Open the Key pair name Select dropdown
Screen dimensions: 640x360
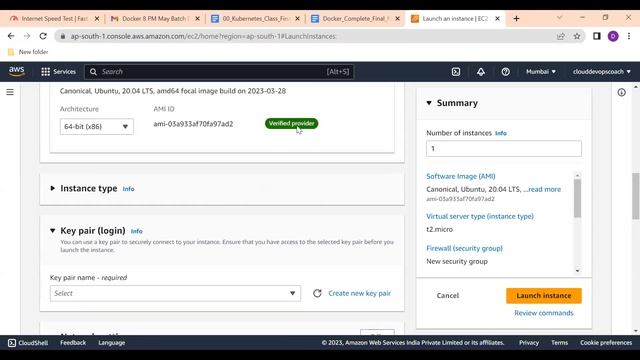point(175,293)
